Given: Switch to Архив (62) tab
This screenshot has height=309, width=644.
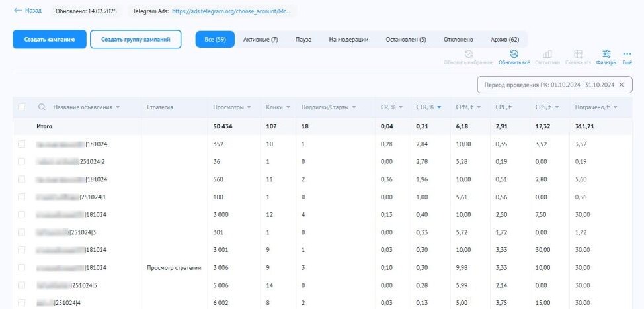Looking at the screenshot, I should (504, 40).
